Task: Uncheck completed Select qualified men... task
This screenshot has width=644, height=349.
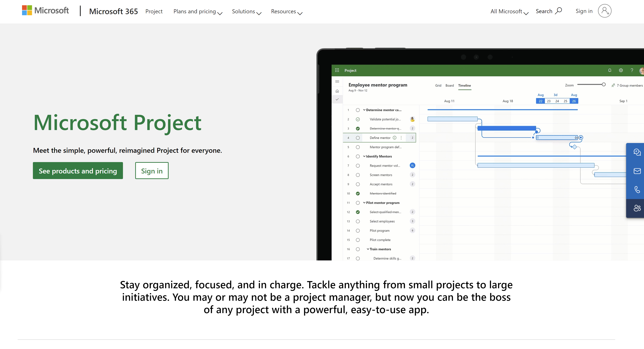Action: point(358,212)
